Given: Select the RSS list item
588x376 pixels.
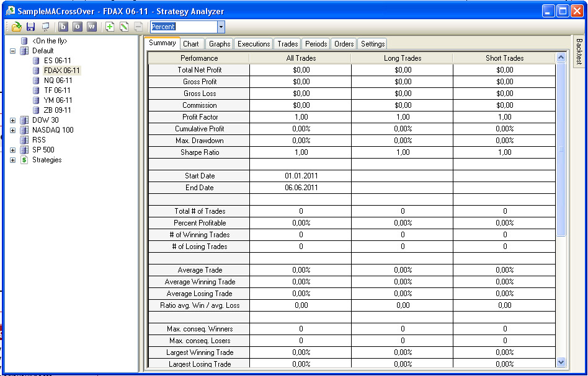Looking at the screenshot, I should (x=39, y=140).
